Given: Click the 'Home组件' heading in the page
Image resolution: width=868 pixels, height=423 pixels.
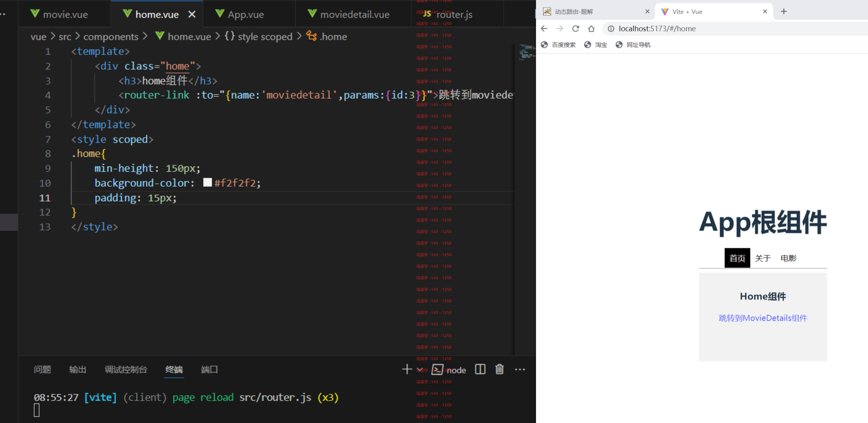Looking at the screenshot, I should point(763,296).
